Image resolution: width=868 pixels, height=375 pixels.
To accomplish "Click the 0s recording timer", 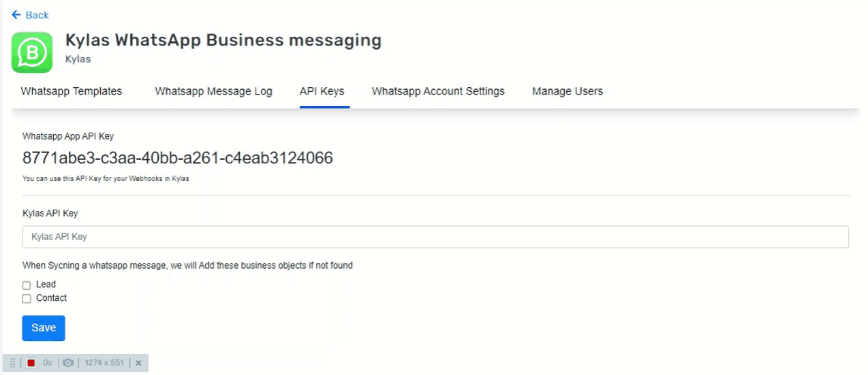I will click(x=47, y=363).
